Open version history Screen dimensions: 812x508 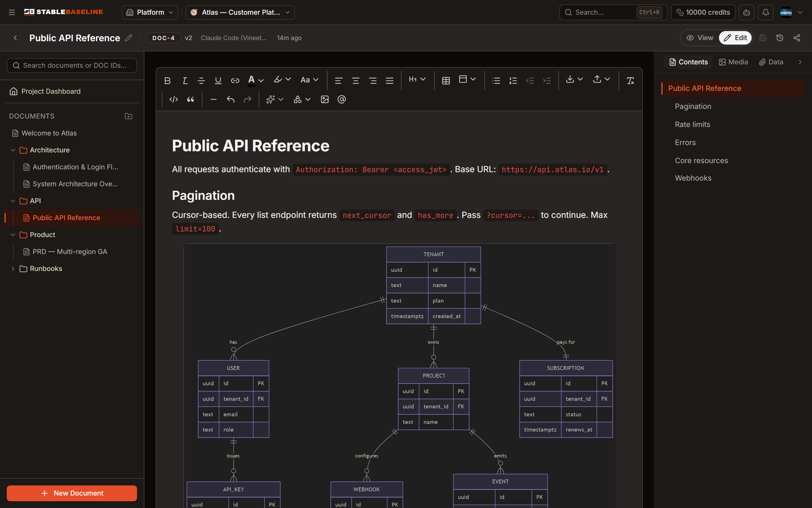[780, 38]
